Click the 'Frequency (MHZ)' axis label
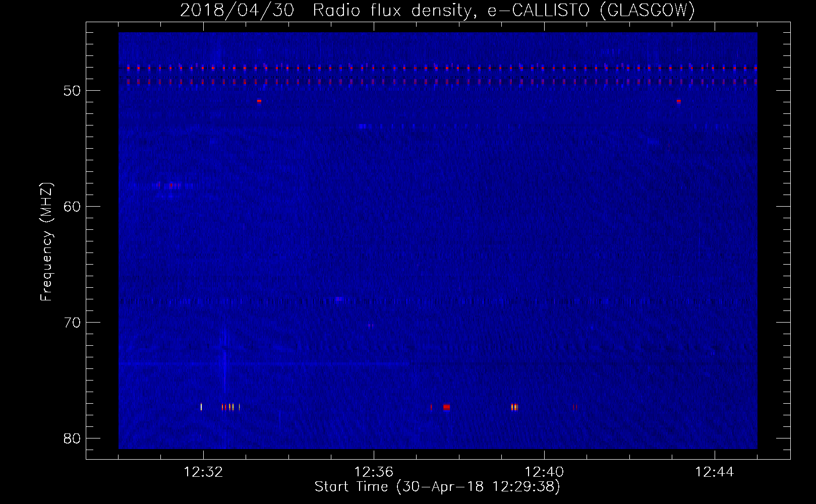 pyautogui.click(x=46, y=242)
